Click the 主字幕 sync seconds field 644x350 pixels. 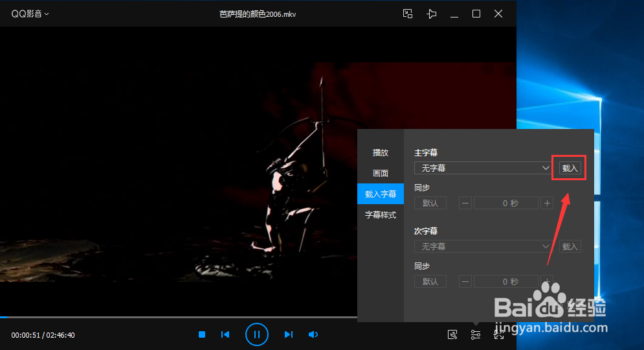[506, 203]
